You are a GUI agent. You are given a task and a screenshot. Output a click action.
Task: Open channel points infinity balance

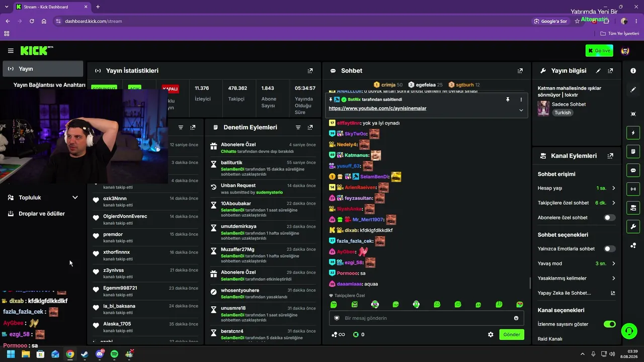[x=338, y=334]
